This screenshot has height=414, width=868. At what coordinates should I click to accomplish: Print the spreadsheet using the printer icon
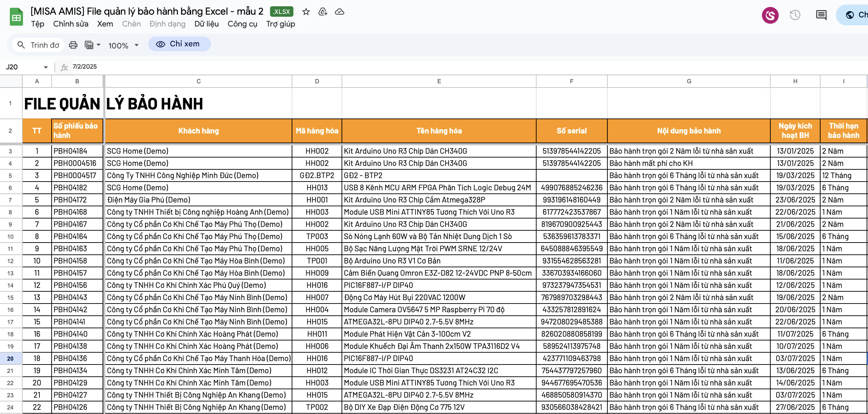point(73,45)
